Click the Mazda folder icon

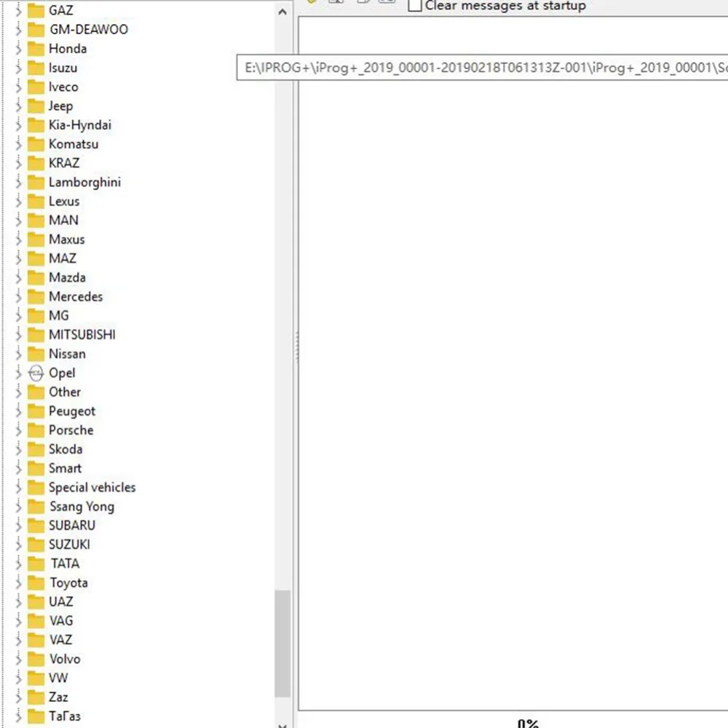36,277
